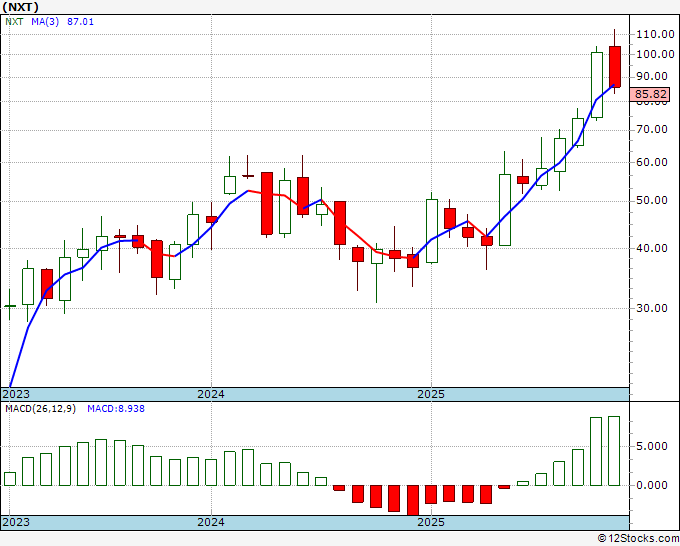This screenshot has width=680, height=546.
Task: Click the MACD:8.938 value label
Action: tap(116, 409)
